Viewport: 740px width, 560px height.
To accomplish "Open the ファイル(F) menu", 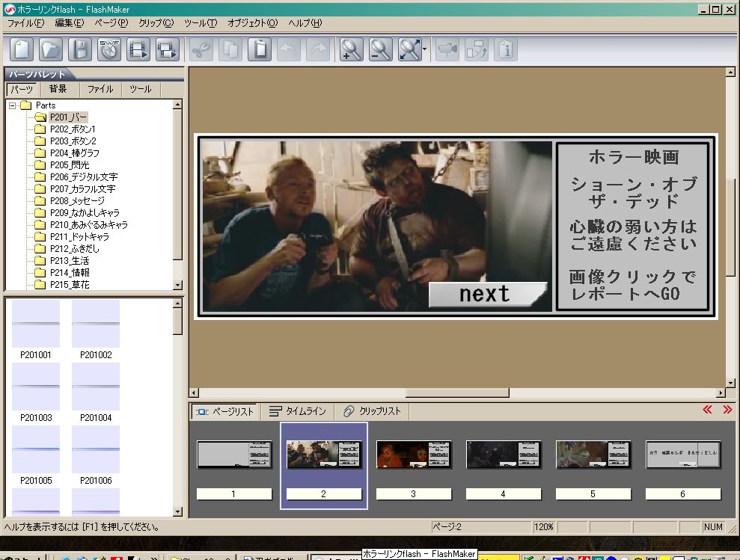I will [26, 23].
